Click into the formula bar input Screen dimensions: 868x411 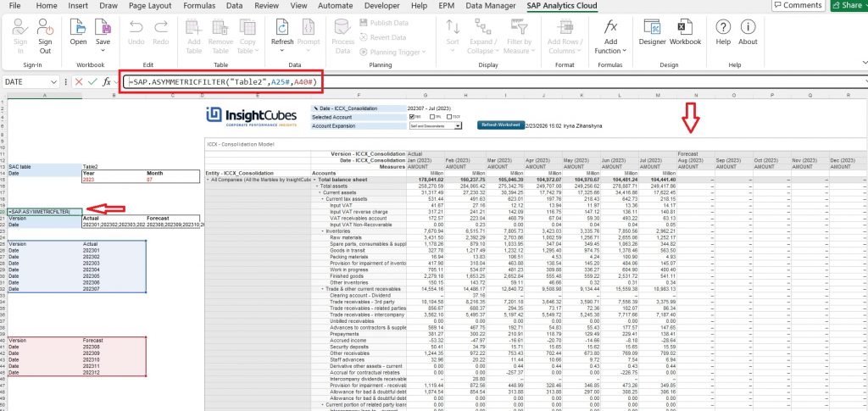click(492, 82)
